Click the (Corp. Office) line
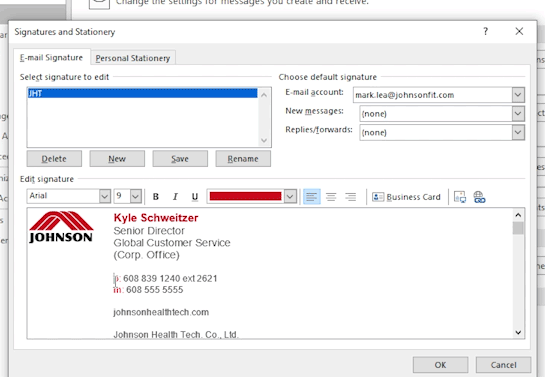Viewport: 545px width, 377px height. pyautogui.click(x=146, y=255)
